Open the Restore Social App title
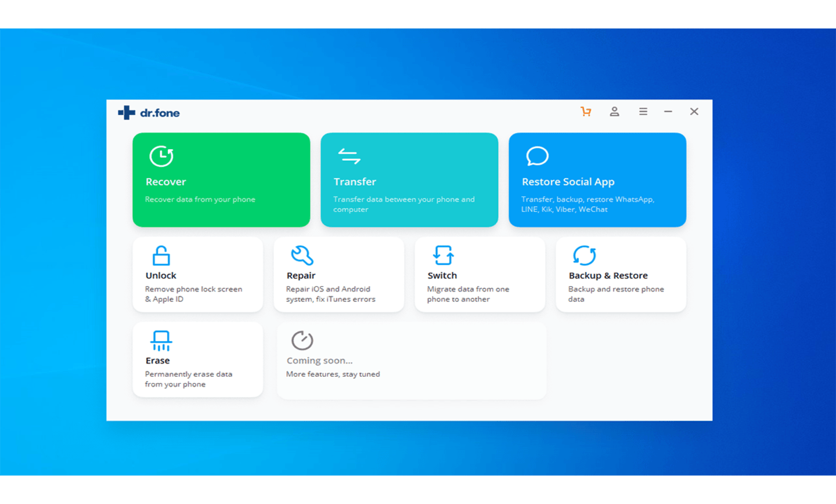The width and height of the screenshot is (836, 504). (x=568, y=182)
